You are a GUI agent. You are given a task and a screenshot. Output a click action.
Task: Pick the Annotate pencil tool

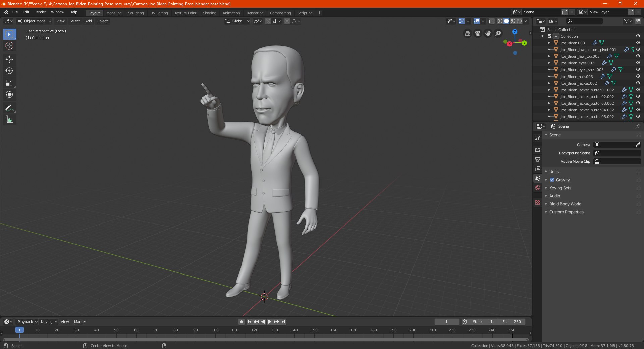tap(9, 108)
